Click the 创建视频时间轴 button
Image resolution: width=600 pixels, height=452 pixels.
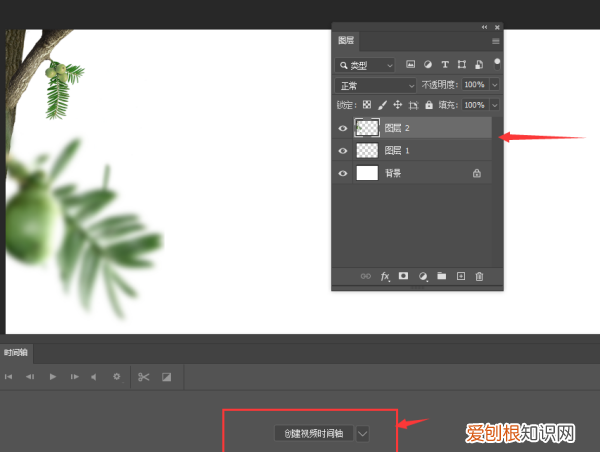click(x=314, y=434)
